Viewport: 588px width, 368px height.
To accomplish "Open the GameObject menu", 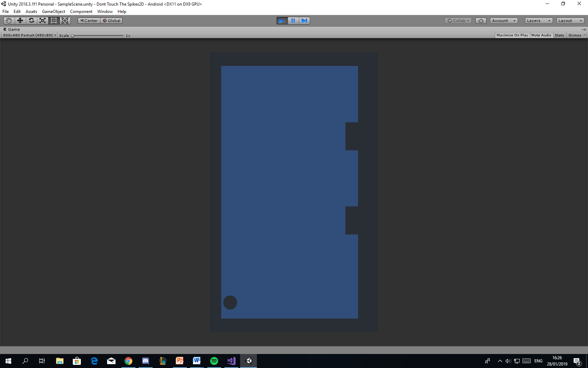I will coord(53,11).
